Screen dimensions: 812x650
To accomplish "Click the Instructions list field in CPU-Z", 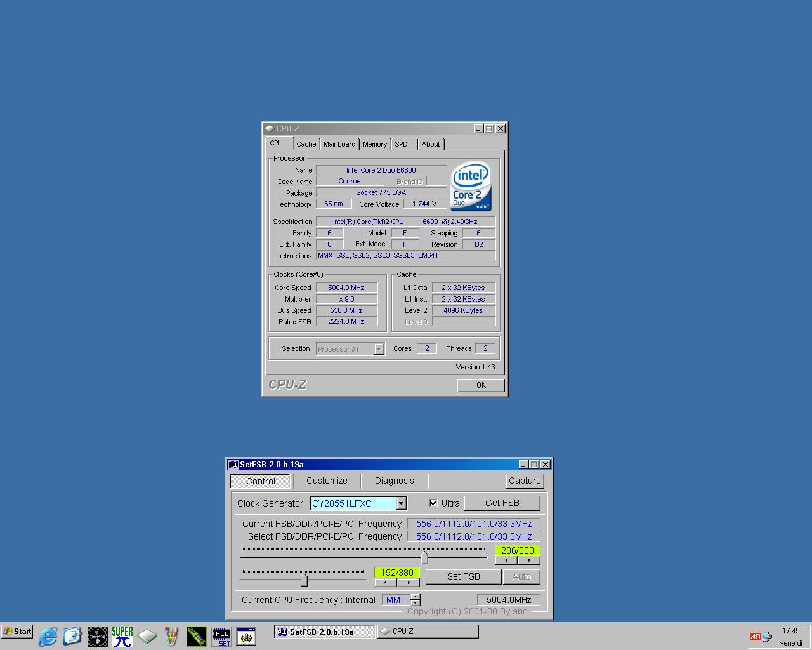I will pos(406,255).
